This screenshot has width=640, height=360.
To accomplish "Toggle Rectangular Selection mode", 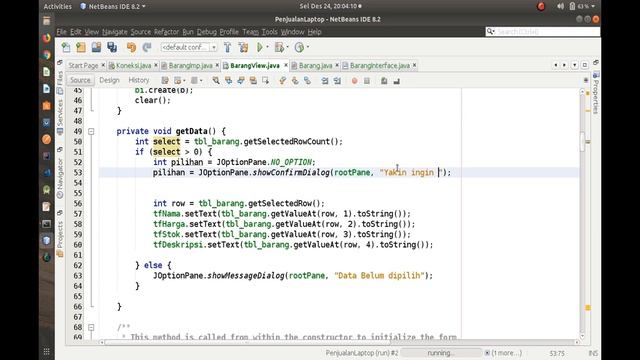I will [265, 80].
